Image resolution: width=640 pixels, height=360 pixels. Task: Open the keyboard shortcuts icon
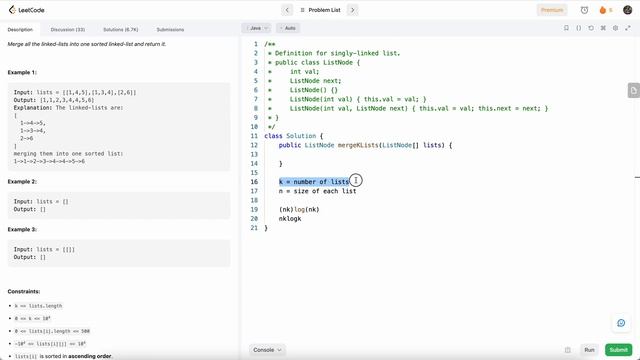coord(603,28)
